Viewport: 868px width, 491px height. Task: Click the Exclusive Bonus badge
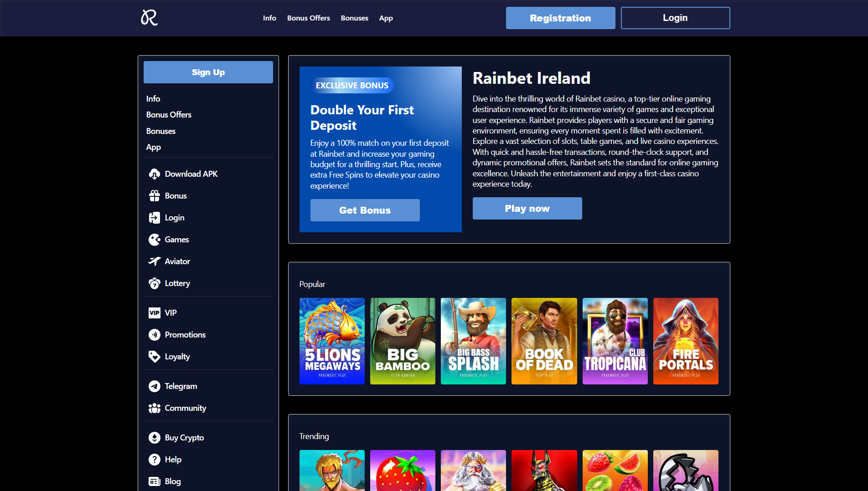click(352, 86)
